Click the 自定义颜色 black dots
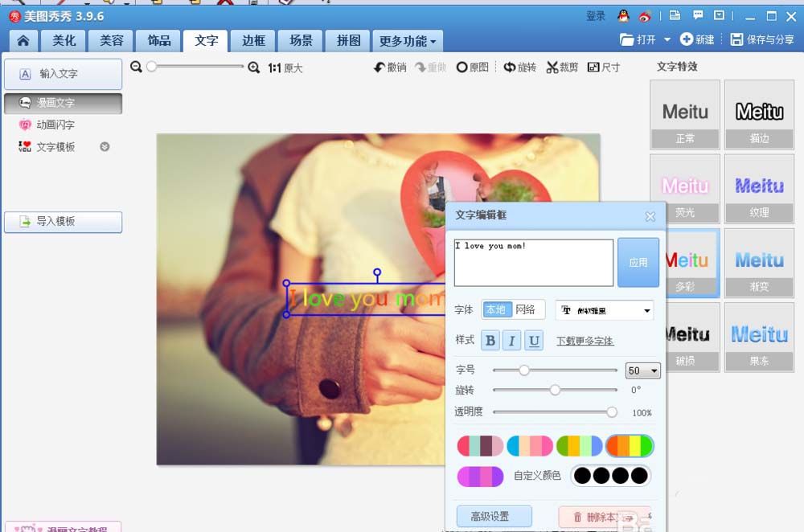This screenshot has height=532, width=804. (611, 476)
